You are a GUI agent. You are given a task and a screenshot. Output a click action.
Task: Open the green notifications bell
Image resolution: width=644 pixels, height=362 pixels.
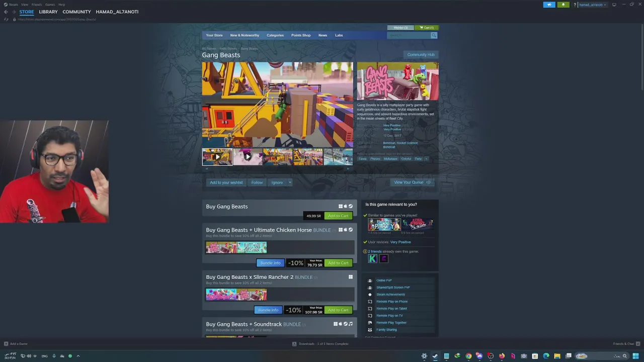click(563, 5)
